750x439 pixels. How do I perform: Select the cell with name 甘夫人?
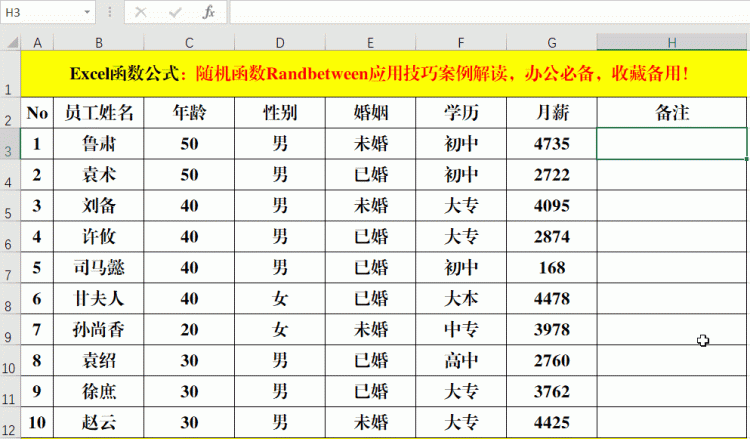99,298
